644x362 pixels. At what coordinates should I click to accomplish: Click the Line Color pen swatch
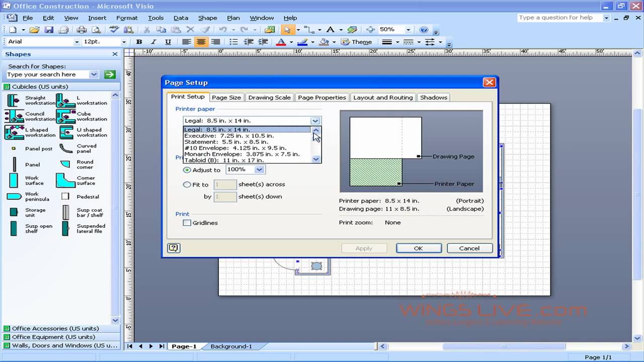click(302, 42)
